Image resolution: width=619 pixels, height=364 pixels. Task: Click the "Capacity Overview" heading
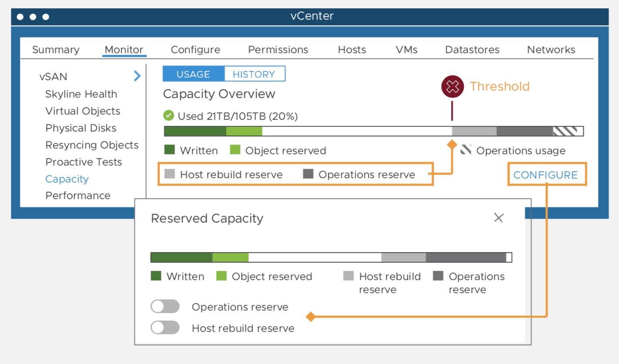coord(219,94)
